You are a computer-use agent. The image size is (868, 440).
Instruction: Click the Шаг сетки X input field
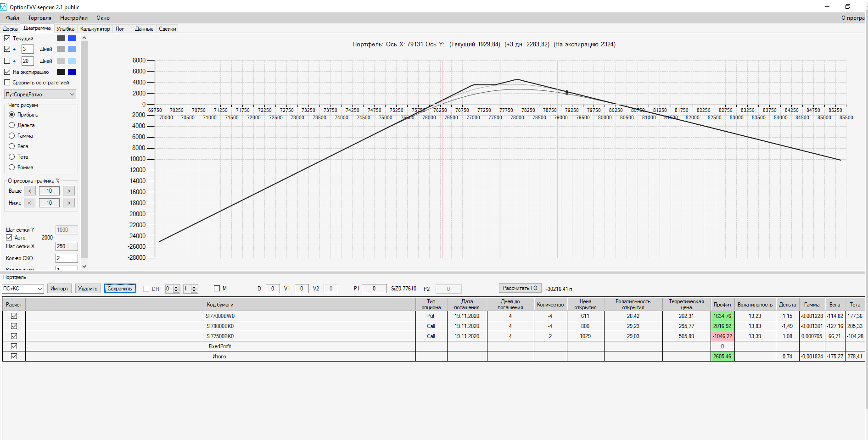tap(67, 246)
